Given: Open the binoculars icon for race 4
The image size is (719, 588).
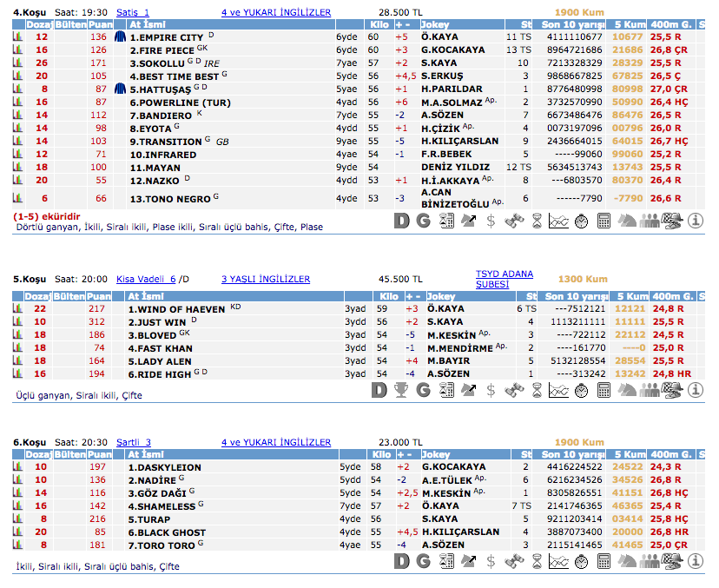Looking at the screenshot, I should pos(514,221).
